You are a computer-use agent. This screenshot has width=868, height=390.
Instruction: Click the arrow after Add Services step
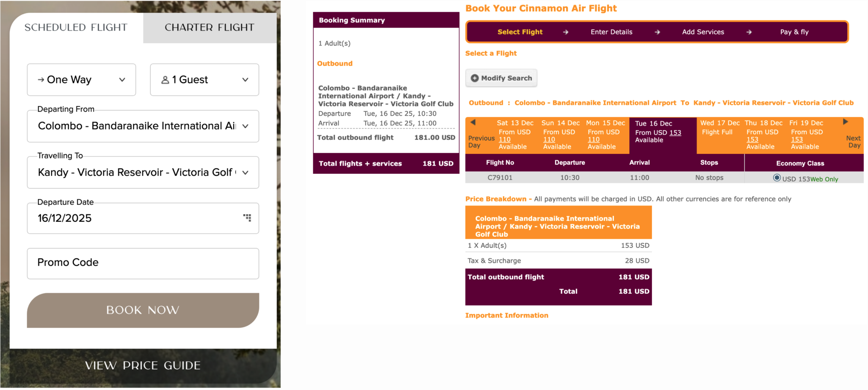tap(749, 32)
